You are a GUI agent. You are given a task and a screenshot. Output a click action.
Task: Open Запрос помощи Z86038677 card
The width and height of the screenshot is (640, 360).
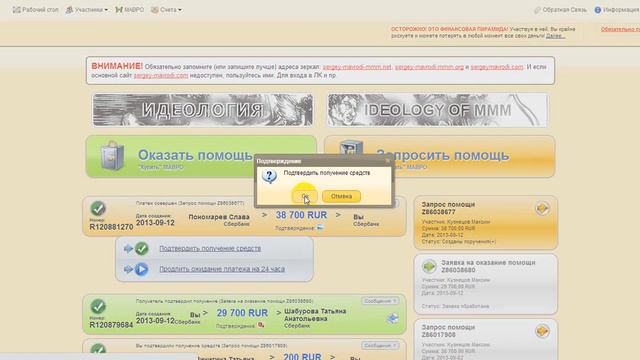click(486, 222)
